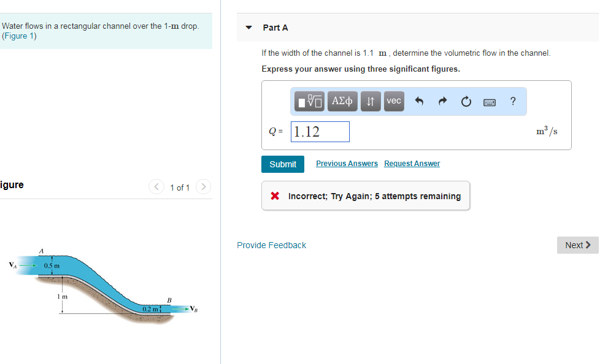Click the Next button
This screenshot has width=608, height=364.
point(577,245)
